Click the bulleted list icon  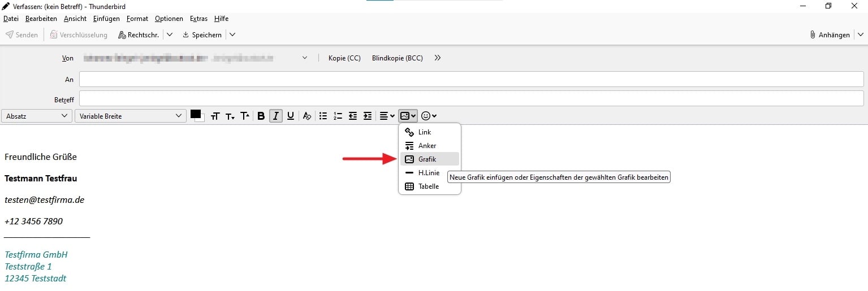click(323, 116)
